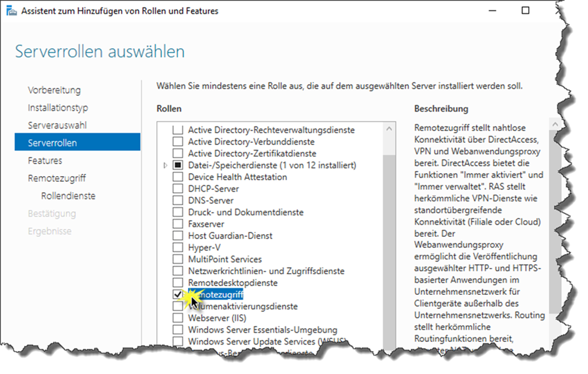Select the Hyper-V role label
The image size is (588, 374).
(x=204, y=247)
